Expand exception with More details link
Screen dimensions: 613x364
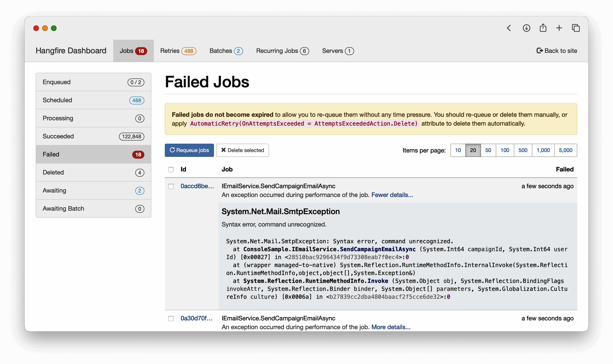pyautogui.click(x=391, y=327)
